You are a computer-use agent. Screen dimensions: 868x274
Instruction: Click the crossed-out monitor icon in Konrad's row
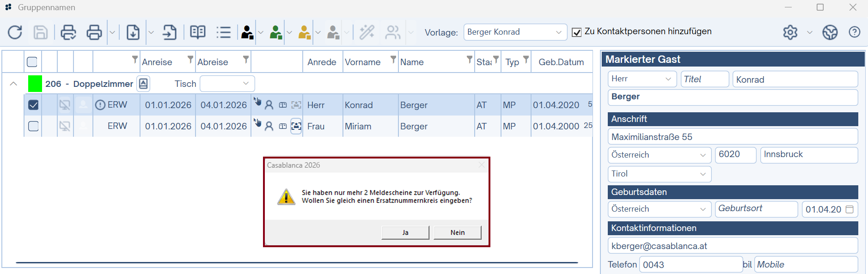pos(65,105)
